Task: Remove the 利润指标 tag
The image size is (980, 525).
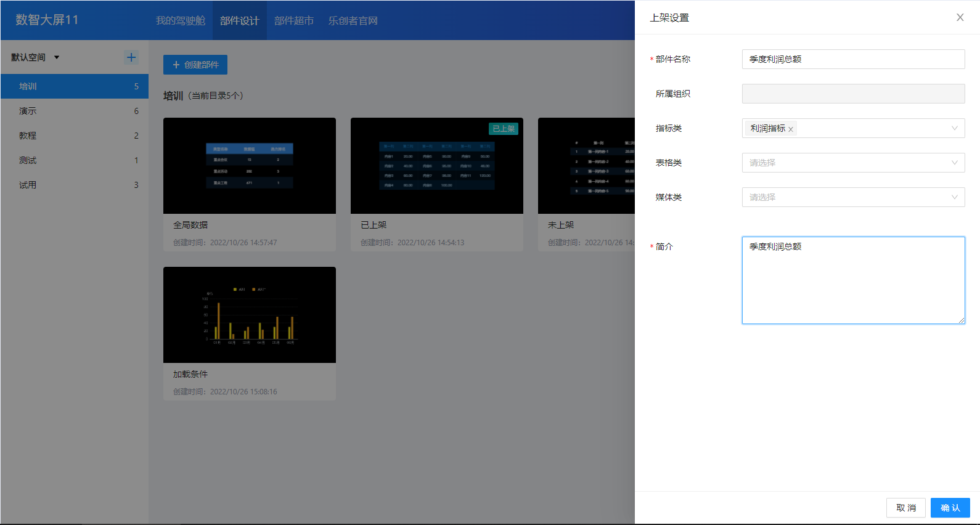Action: 790,129
